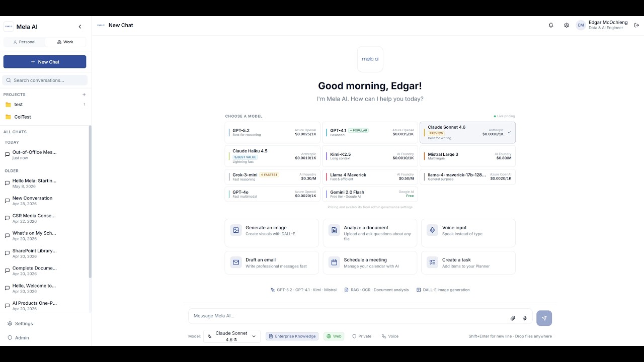This screenshot has width=644, height=362.
Task: Toggle Voice mode
Action: [x=390, y=336]
